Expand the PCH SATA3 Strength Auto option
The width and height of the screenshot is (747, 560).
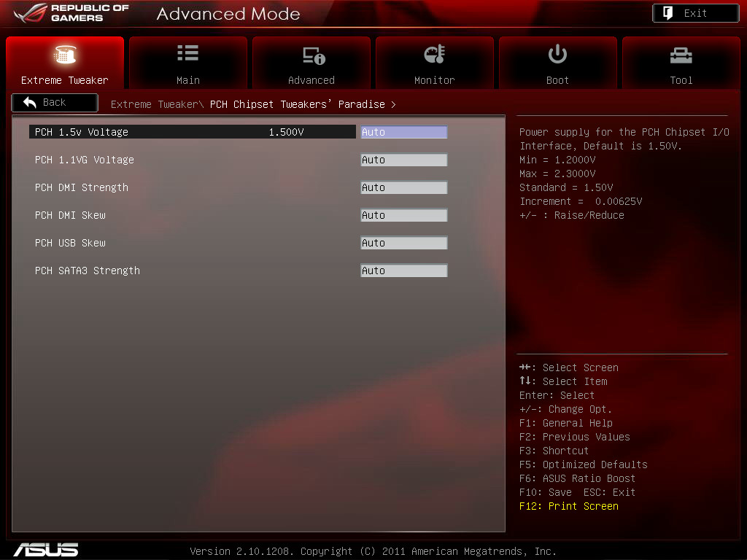coord(403,271)
